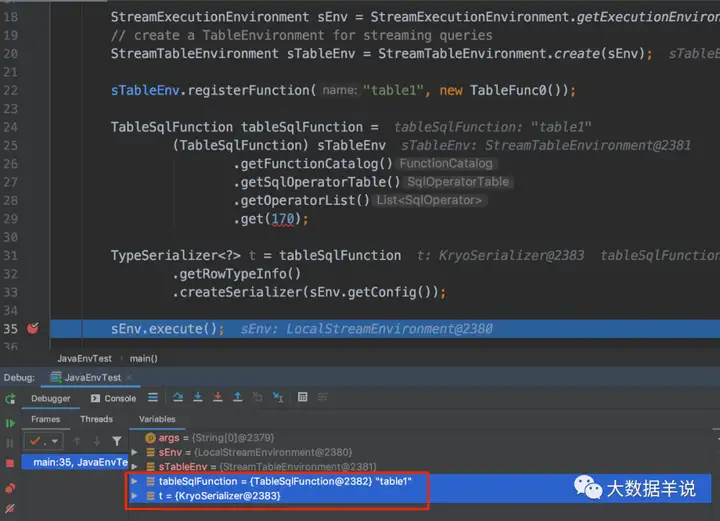Select the Threads tab
Viewport: 720px width, 521px height.
96,419
